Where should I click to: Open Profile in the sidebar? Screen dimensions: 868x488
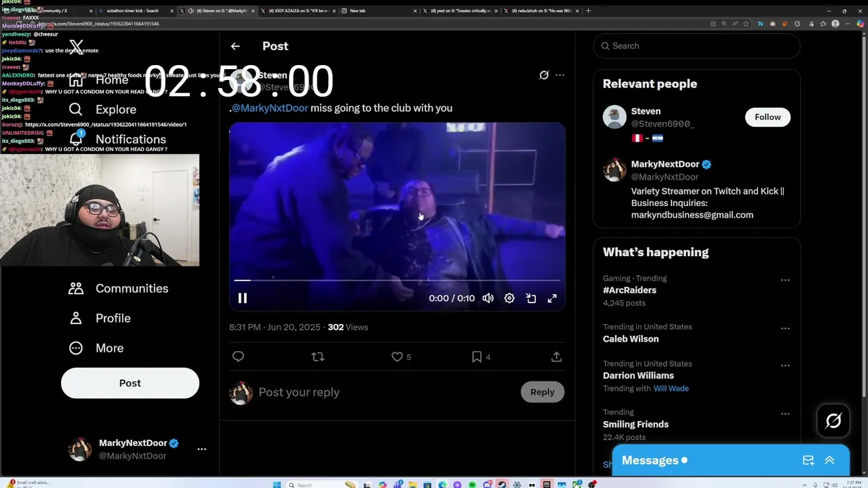tap(100, 318)
